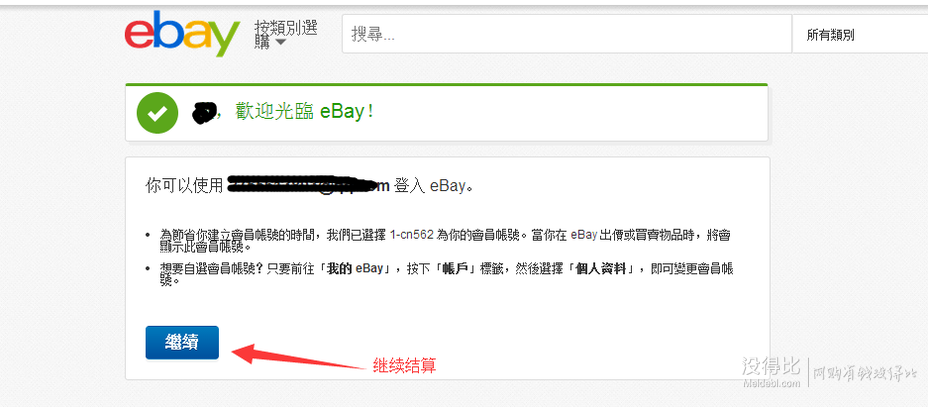Viewport: 928px width, 407px height.
Task: Open the 按類別選購 category menu
Action: 286,34
